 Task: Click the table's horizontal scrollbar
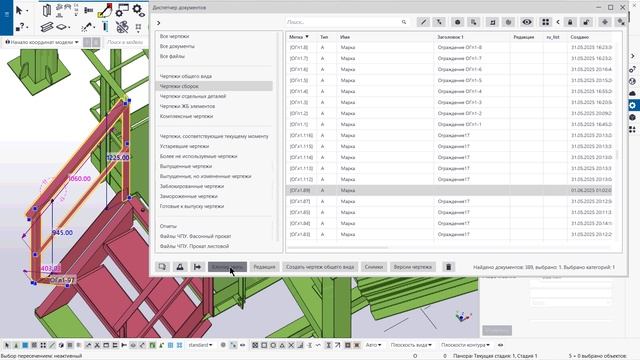pyautogui.click(x=338, y=247)
